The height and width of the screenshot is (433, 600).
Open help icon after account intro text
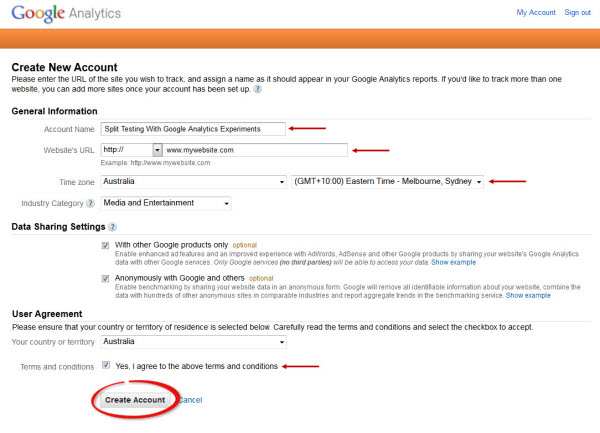tap(258, 89)
